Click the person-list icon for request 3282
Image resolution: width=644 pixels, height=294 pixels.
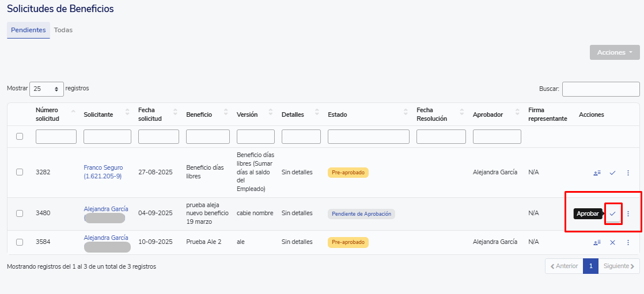(x=597, y=173)
